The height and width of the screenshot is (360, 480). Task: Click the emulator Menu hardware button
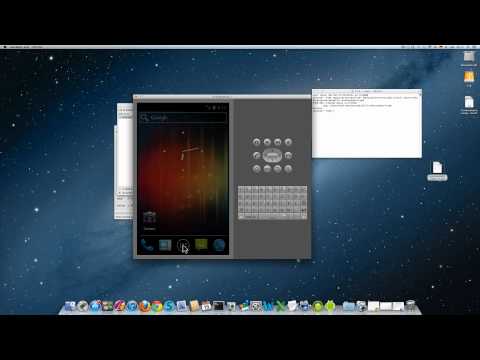tap(267, 169)
